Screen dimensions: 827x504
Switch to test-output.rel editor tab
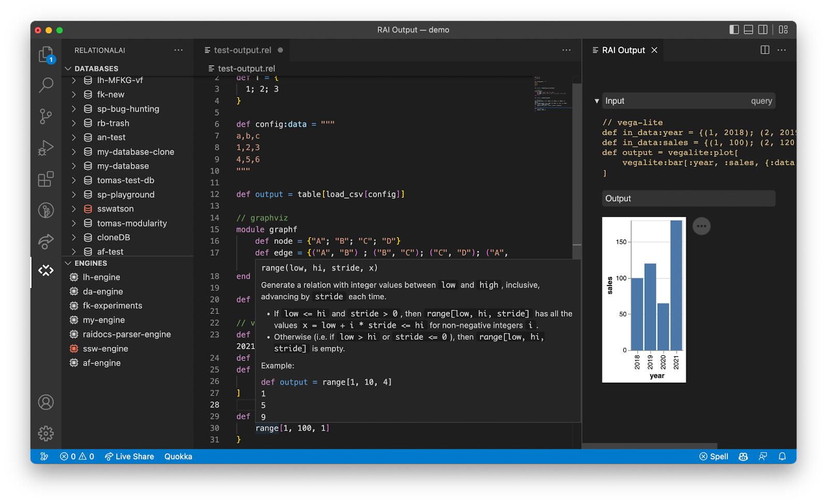point(242,50)
